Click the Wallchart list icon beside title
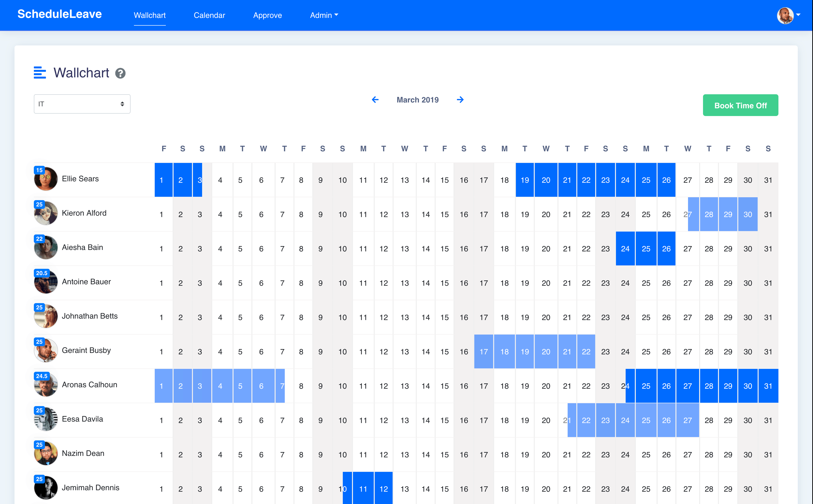This screenshot has width=813, height=504. [40, 73]
